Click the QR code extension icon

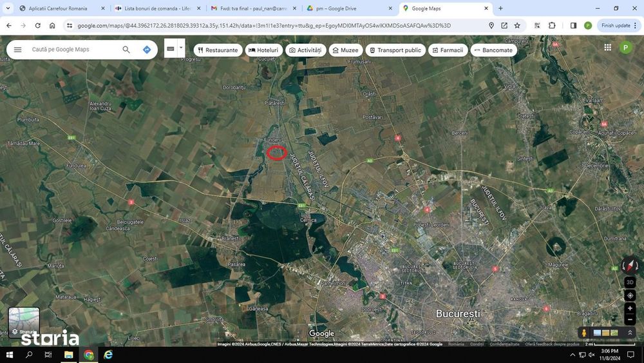[x=537, y=26]
